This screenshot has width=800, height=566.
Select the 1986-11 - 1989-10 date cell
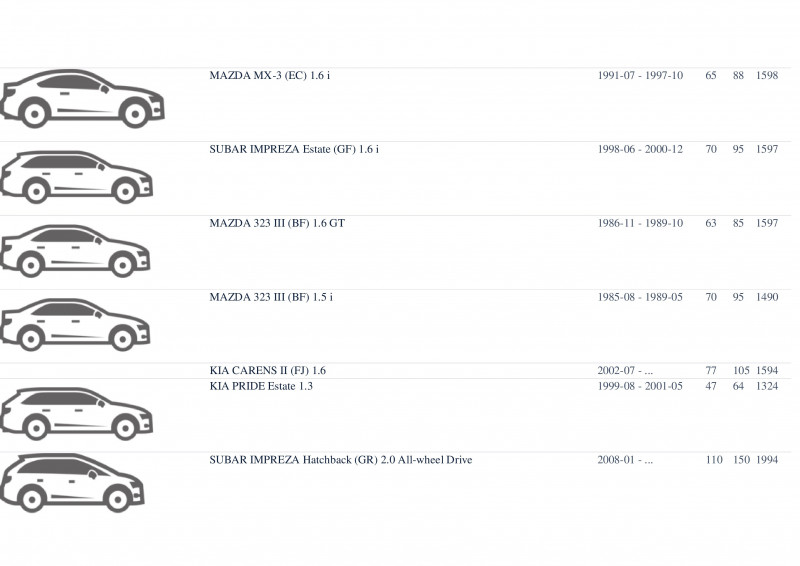pyautogui.click(x=640, y=224)
